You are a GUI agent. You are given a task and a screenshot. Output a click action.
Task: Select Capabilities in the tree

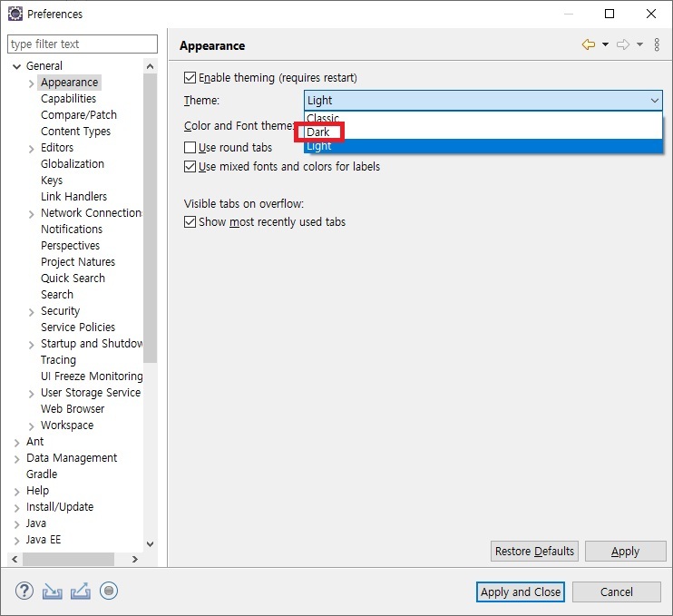click(69, 99)
